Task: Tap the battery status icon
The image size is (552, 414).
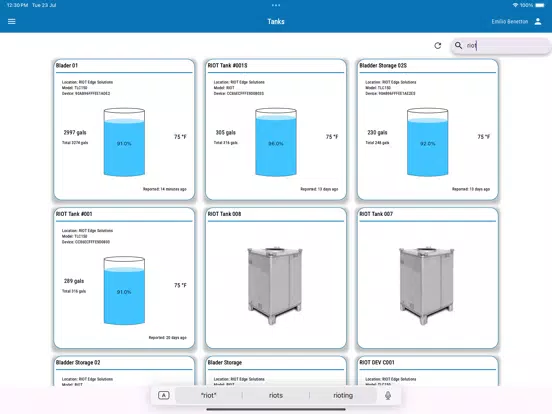Action: click(x=540, y=5)
